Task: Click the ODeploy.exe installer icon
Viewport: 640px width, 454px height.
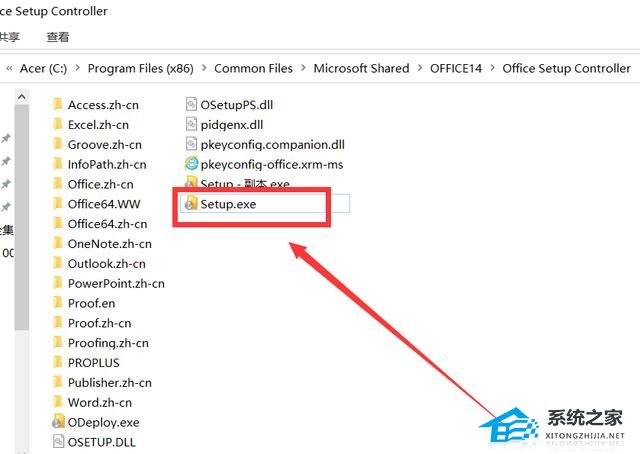Action: [58, 422]
